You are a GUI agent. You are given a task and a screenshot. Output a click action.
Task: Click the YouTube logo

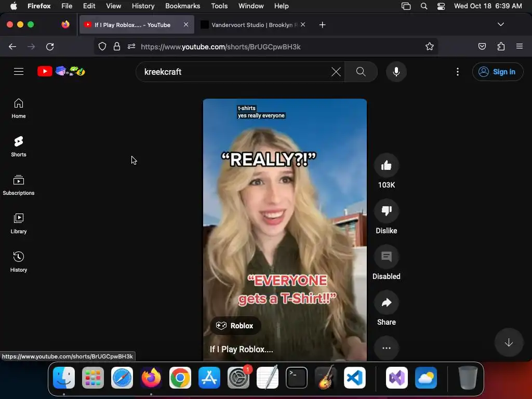point(61,71)
